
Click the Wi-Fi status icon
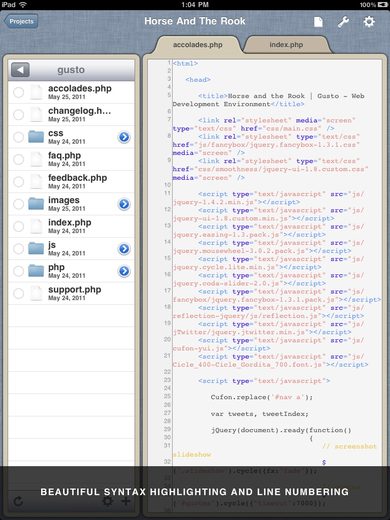[23, 5]
